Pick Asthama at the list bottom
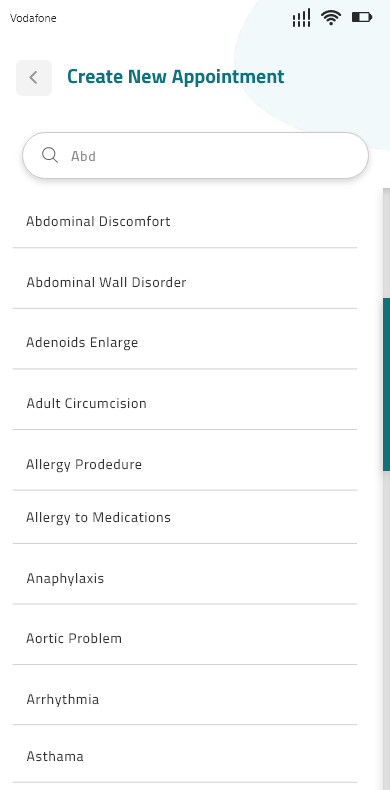 click(x=185, y=756)
